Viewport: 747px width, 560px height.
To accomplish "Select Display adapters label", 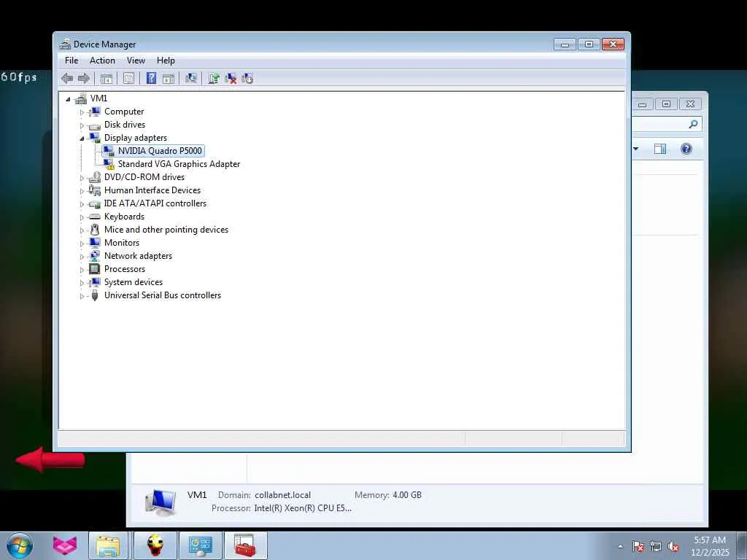I will click(x=136, y=138).
